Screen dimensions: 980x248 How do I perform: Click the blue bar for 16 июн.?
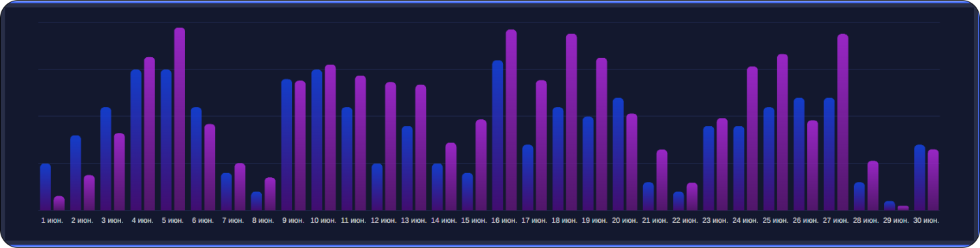(497, 135)
